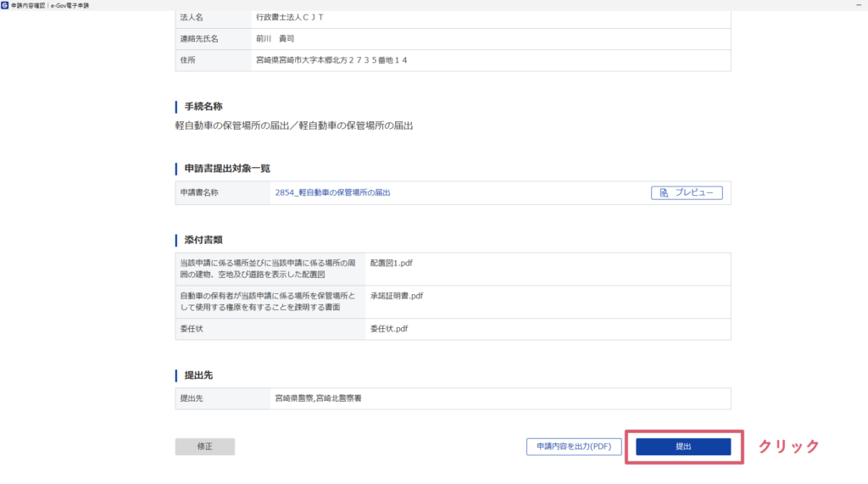
Task: Select the 承諾証明書.pdf attachment name
Action: point(397,296)
